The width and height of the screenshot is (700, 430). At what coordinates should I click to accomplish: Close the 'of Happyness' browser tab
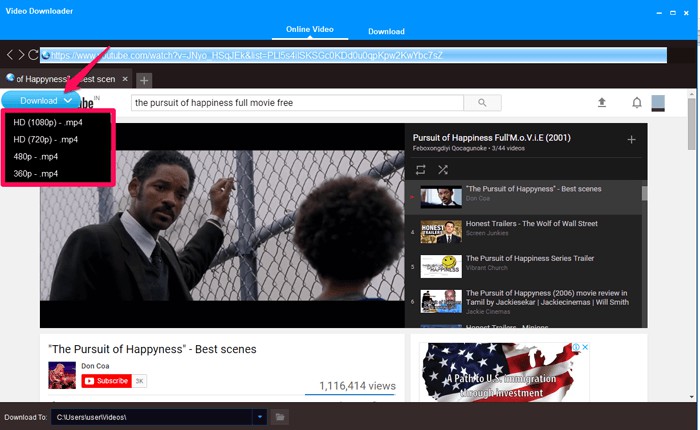[x=125, y=79]
